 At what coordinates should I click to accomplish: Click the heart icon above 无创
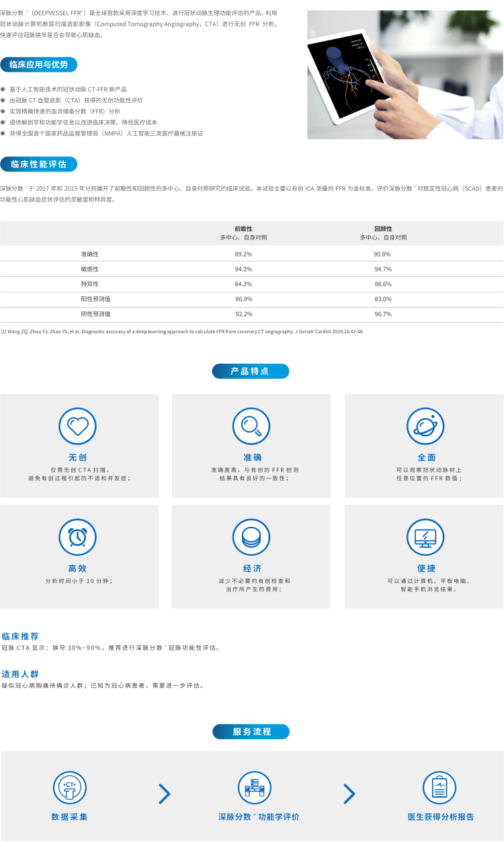[78, 426]
